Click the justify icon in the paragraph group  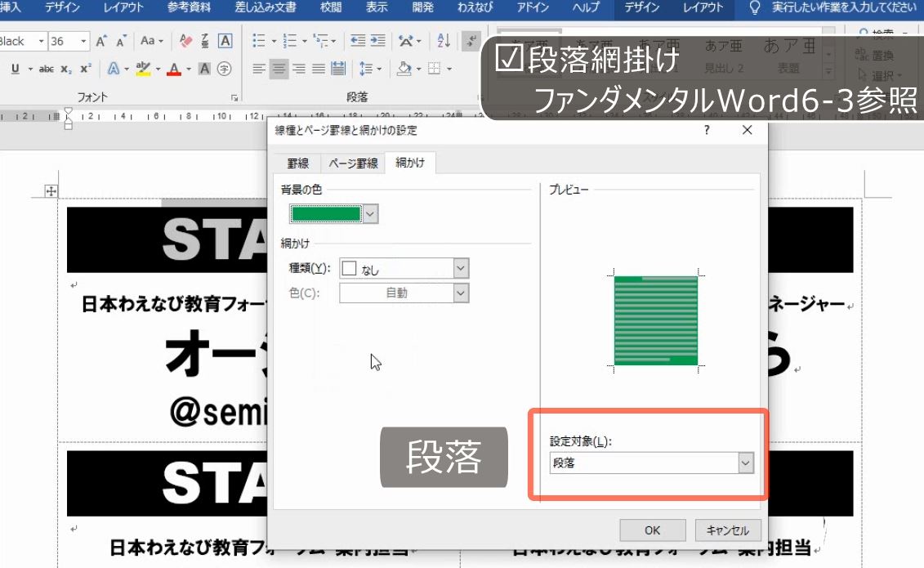(x=317, y=69)
